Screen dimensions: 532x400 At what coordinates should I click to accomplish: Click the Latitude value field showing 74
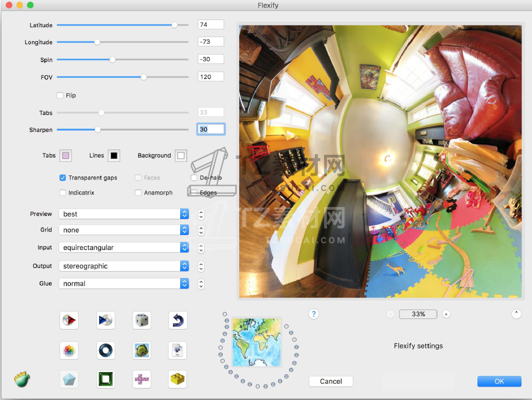[x=211, y=24]
